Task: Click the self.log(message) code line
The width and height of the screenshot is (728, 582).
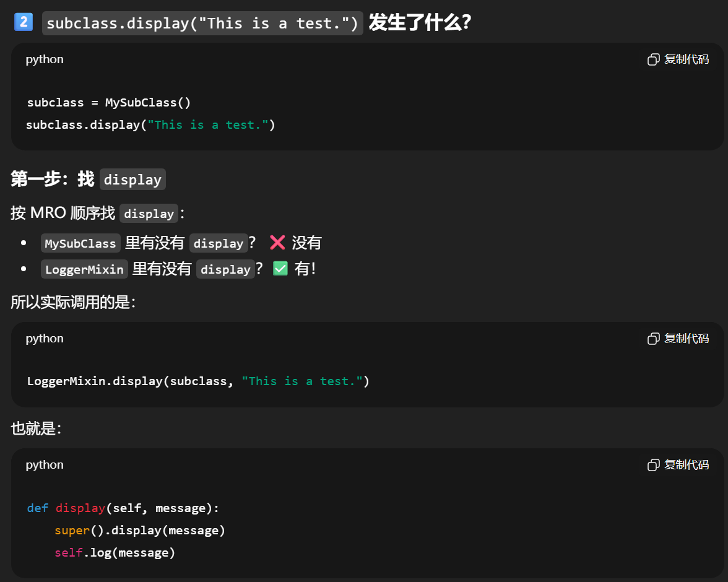Action: pyautogui.click(x=115, y=552)
